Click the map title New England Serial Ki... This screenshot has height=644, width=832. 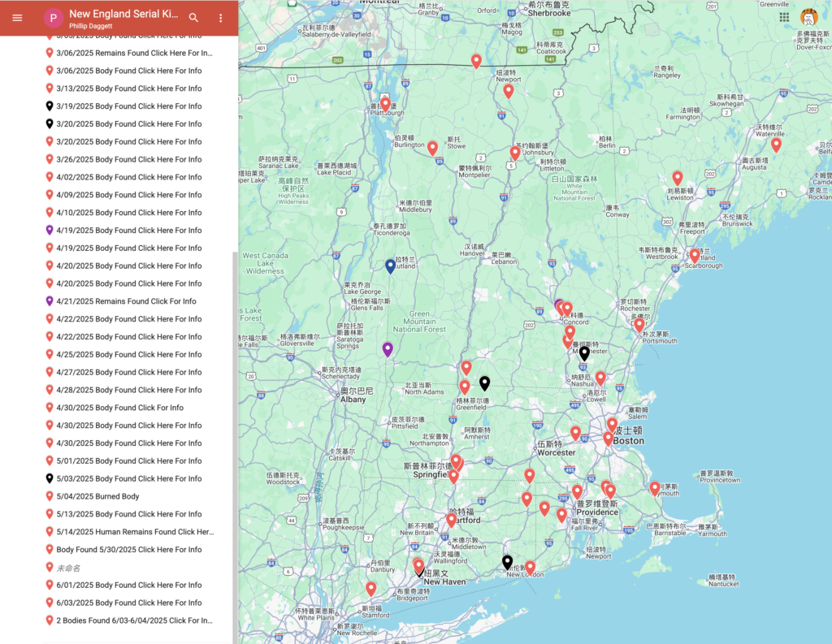pyautogui.click(x=123, y=14)
